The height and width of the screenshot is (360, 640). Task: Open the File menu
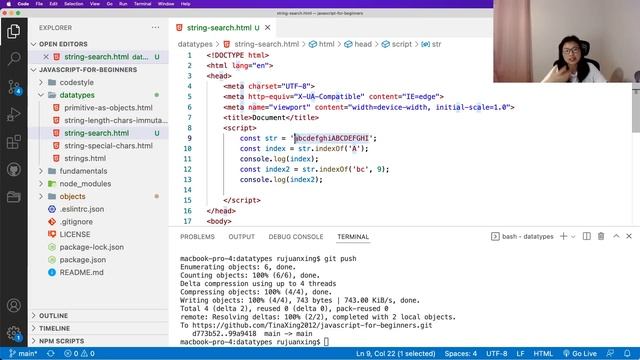point(39,4)
